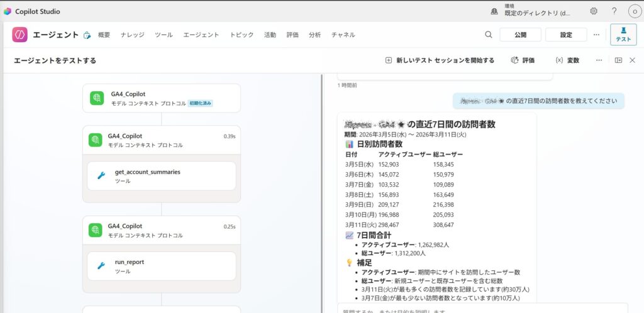The image size is (644, 313).
Task: Click the wrench icon of get_account_summaries
Action: click(101, 176)
